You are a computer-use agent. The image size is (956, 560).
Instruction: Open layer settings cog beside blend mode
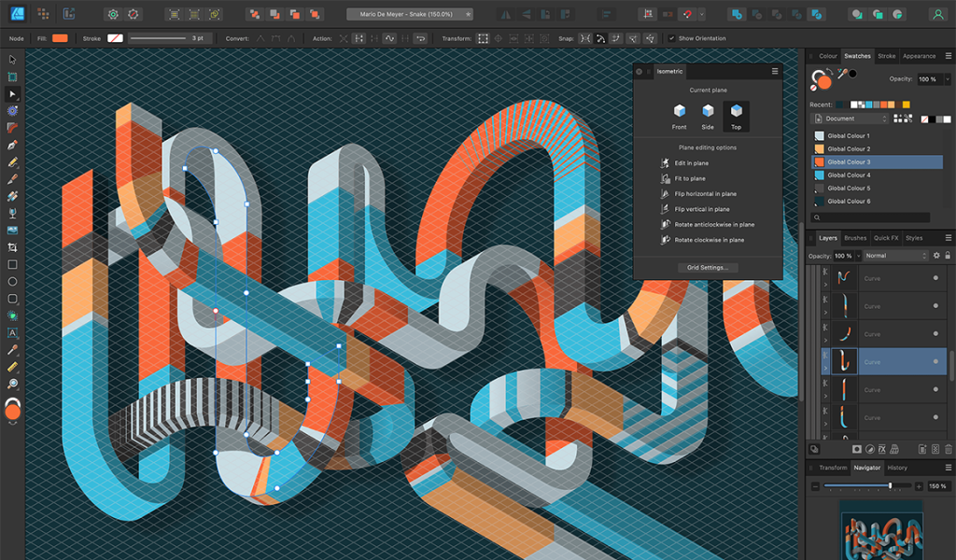(936, 256)
